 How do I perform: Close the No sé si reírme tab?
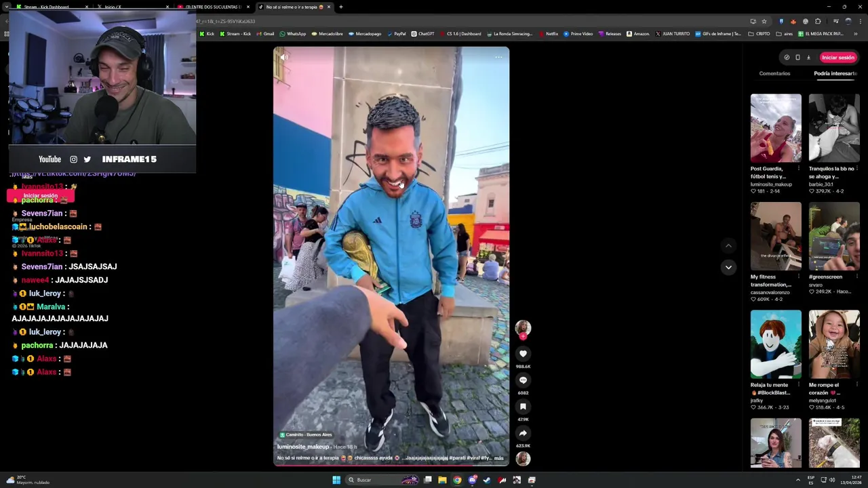(329, 7)
